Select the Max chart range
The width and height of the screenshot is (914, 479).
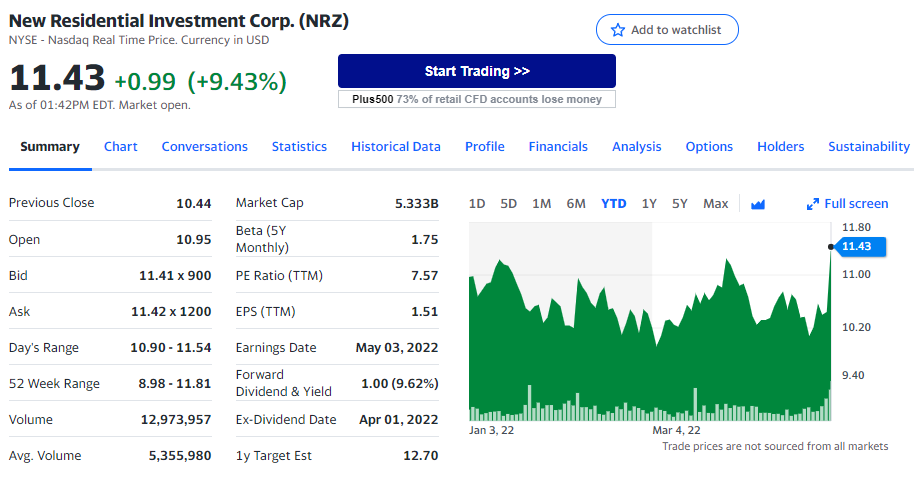(715, 203)
